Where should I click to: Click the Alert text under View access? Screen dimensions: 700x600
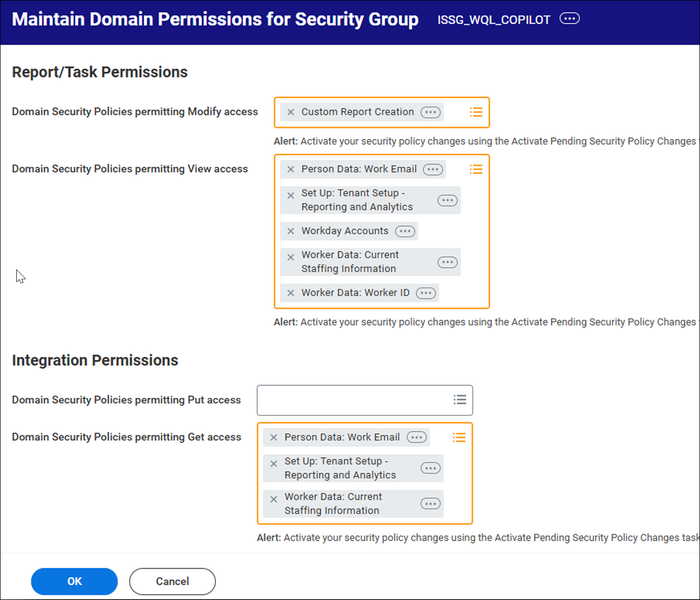tap(486, 322)
